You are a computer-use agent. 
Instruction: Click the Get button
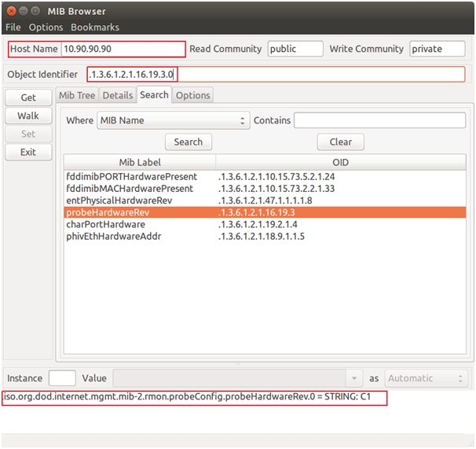[28, 98]
